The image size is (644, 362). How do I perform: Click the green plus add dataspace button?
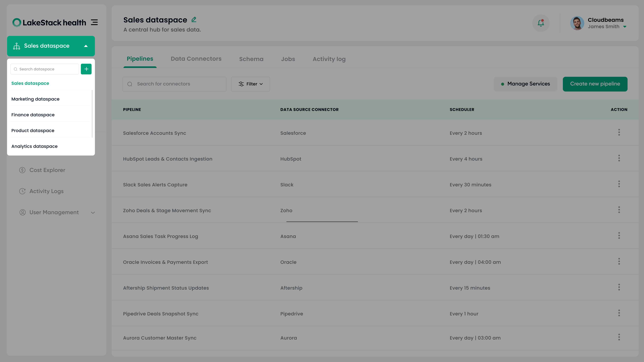86,69
